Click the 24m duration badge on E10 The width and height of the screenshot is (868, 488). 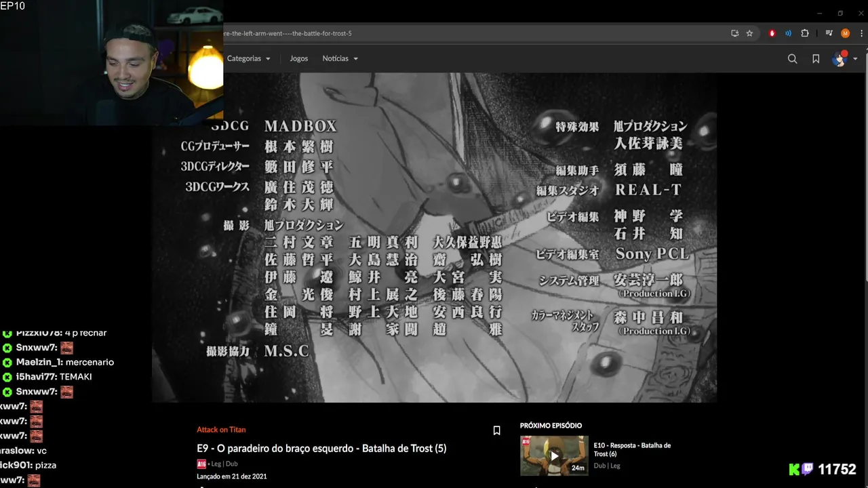(x=578, y=468)
